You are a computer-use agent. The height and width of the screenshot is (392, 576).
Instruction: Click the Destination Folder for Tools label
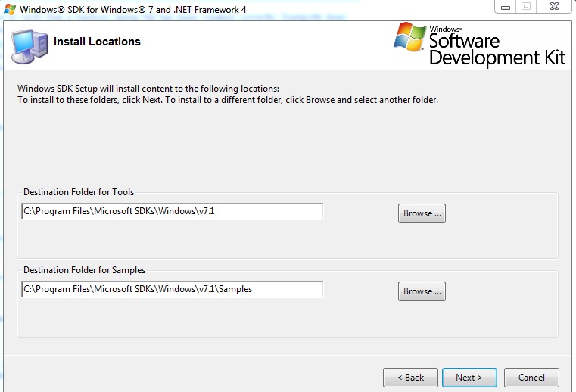(x=79, y=192)
